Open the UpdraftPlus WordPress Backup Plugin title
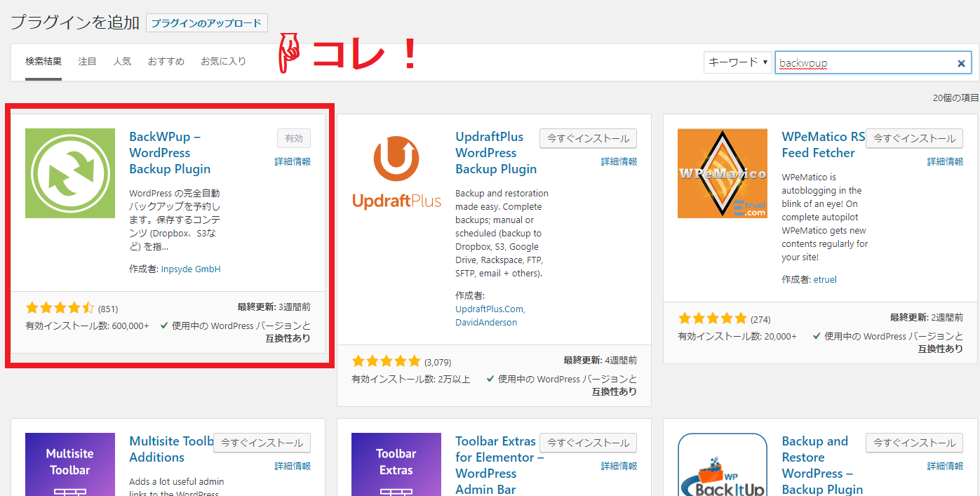Viewport: 980px width, 496px height. (x=496, y=153)
